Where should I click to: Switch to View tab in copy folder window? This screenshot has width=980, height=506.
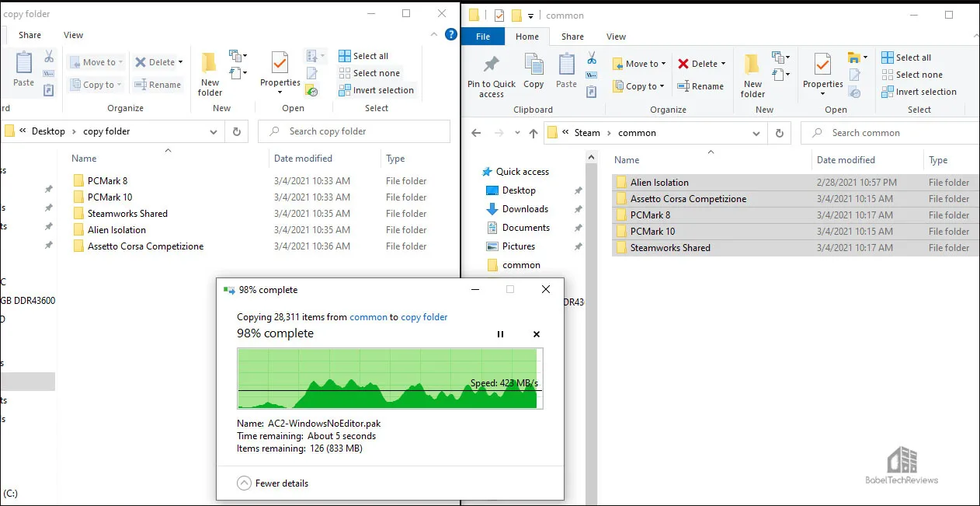(73, 35)
